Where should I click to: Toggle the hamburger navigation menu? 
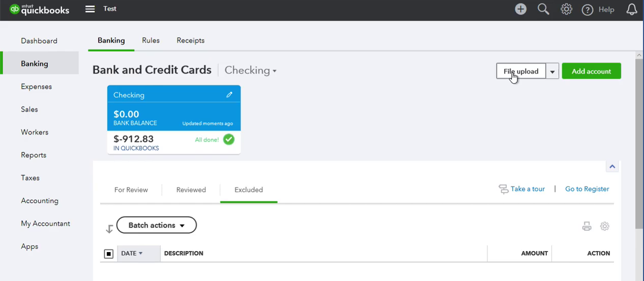click(90, 9)
